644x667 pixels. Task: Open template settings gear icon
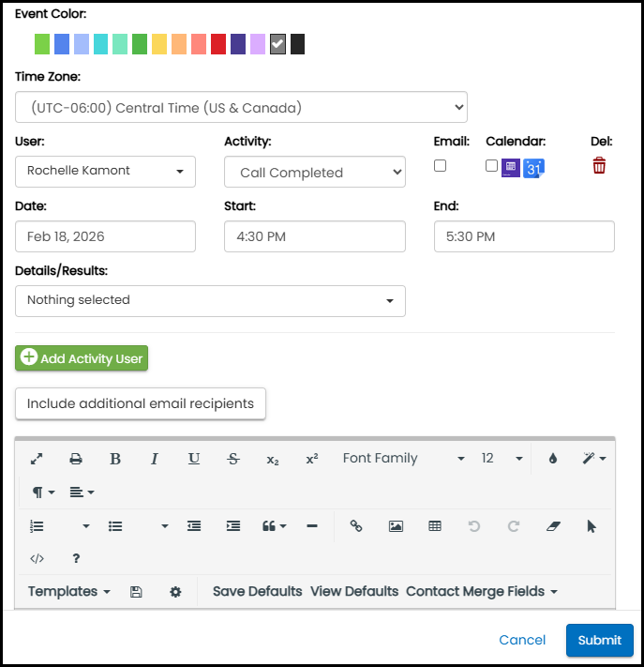click(175, 592)
